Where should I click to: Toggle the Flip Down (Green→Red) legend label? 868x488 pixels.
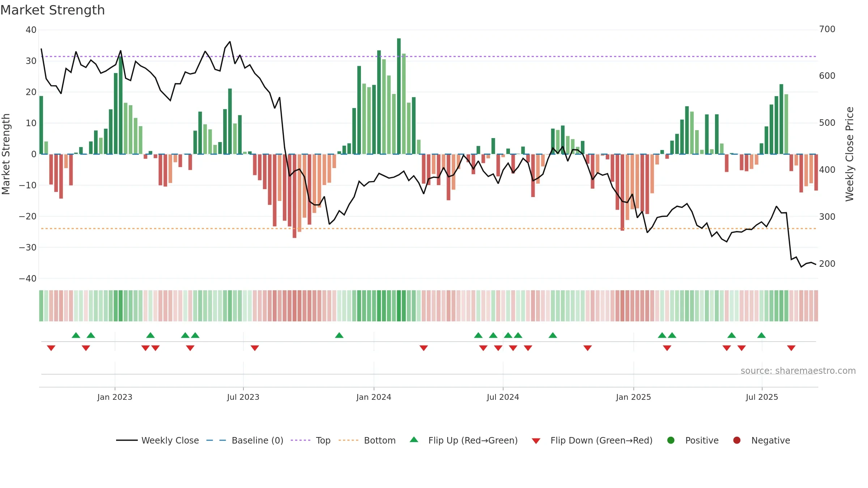pyautogui.click(x=601, y=440)
